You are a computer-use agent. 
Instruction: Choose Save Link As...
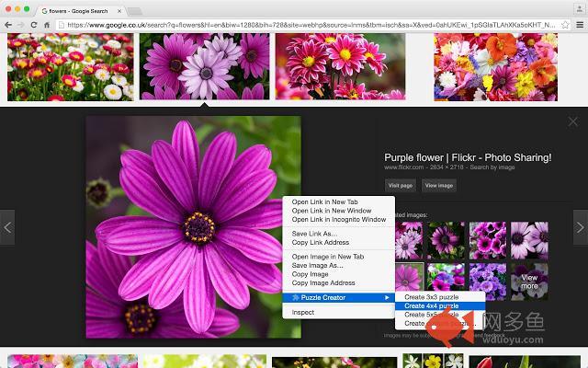[339, 233]
